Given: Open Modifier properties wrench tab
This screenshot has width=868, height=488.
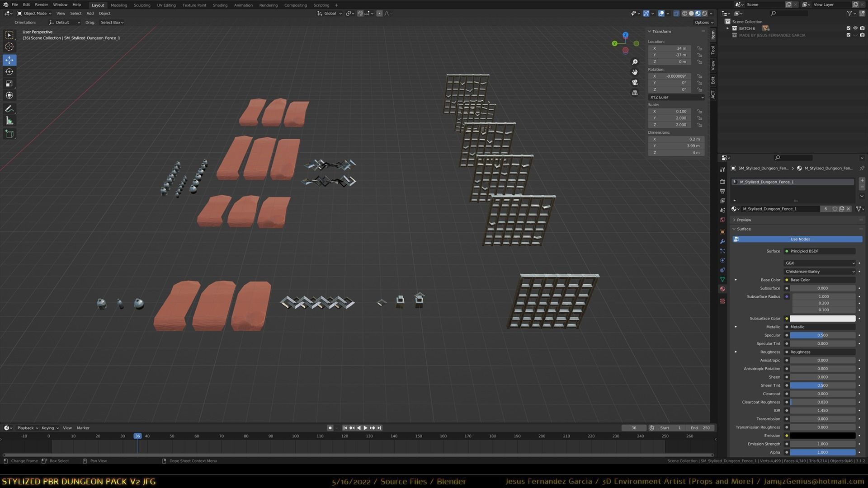Looking at the screenshot, I should pyautogui.click(x=722, y=242).
